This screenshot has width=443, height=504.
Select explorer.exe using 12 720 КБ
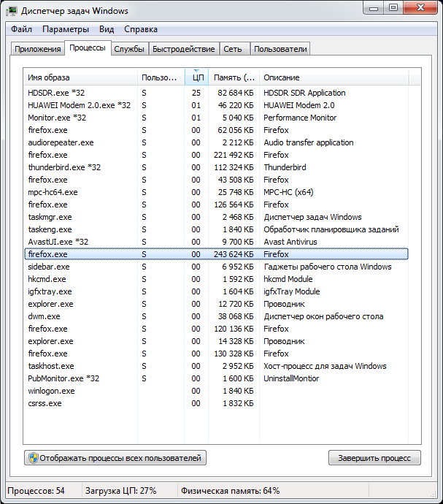tap(216, 304)
